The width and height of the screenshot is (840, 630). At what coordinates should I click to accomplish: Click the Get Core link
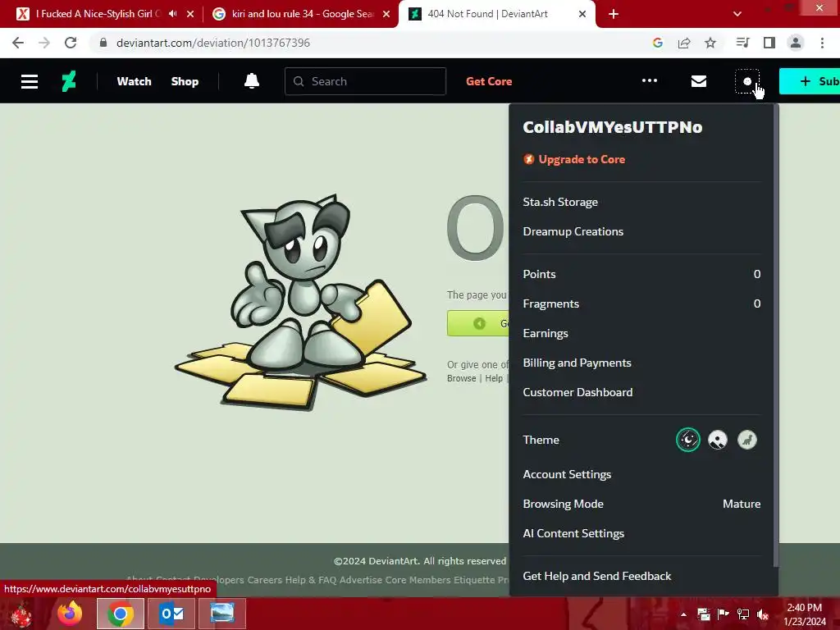[x=489, y=81]
